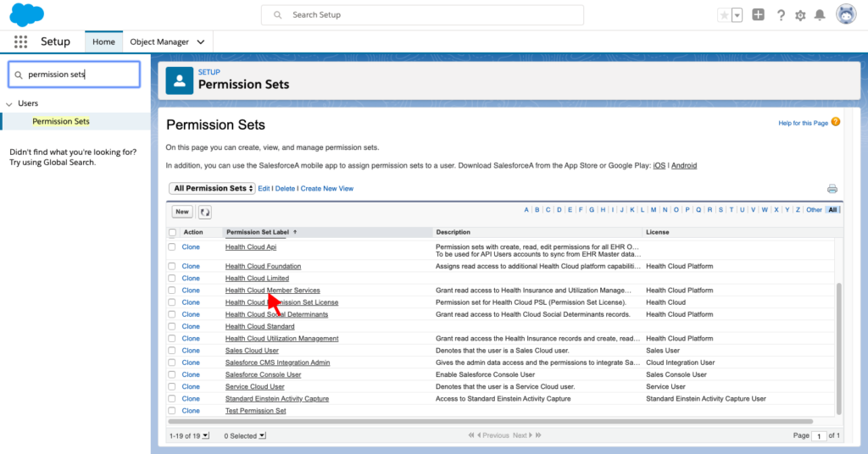The height and width of the screenshot is (454, 868).
Task: Check the Sales Cloud User row checkbox
Action: point(171,351)
